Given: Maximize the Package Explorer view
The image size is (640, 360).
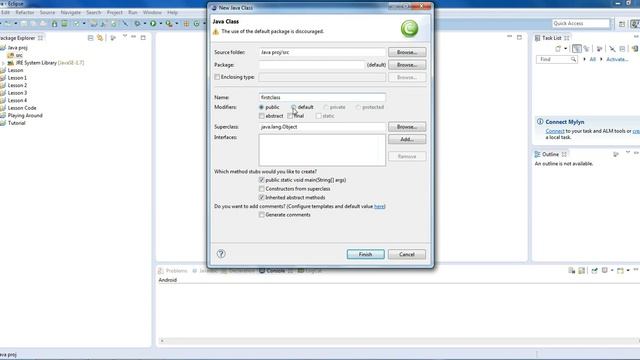Looking at the screenshot, I should coord(143,38).
